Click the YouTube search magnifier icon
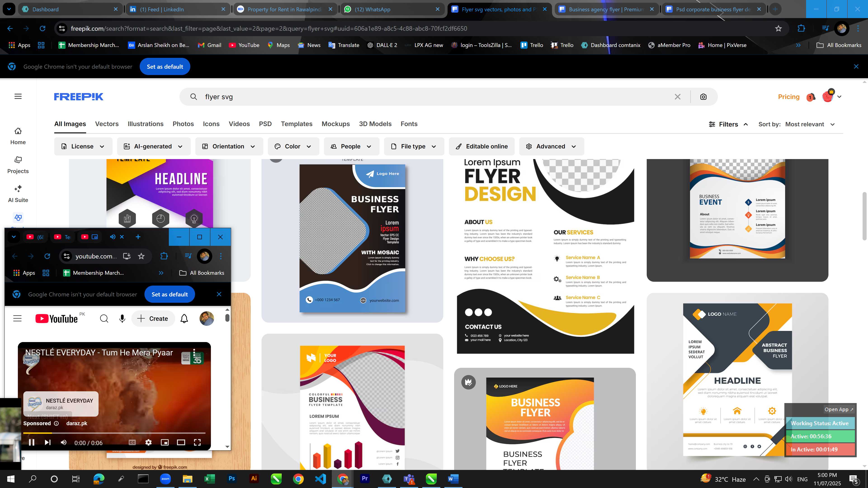868x488 pixels. pos(104,319)
